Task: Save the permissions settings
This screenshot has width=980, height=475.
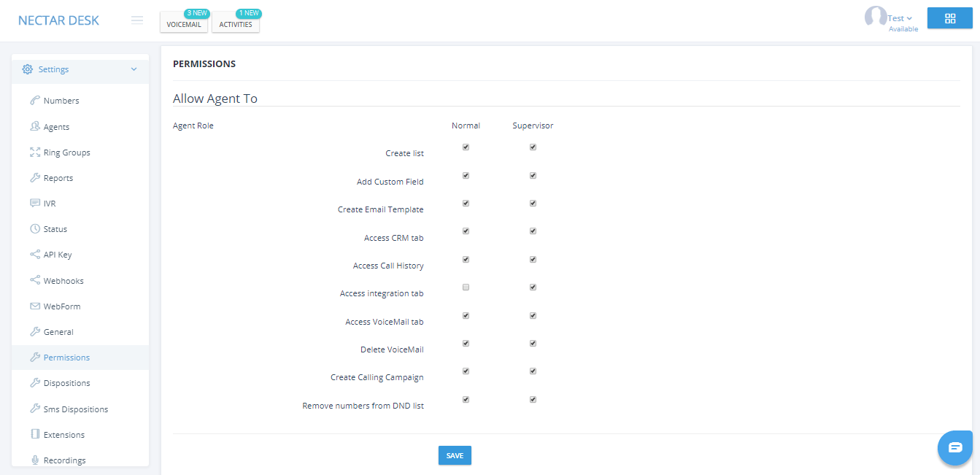Action: 455,455
